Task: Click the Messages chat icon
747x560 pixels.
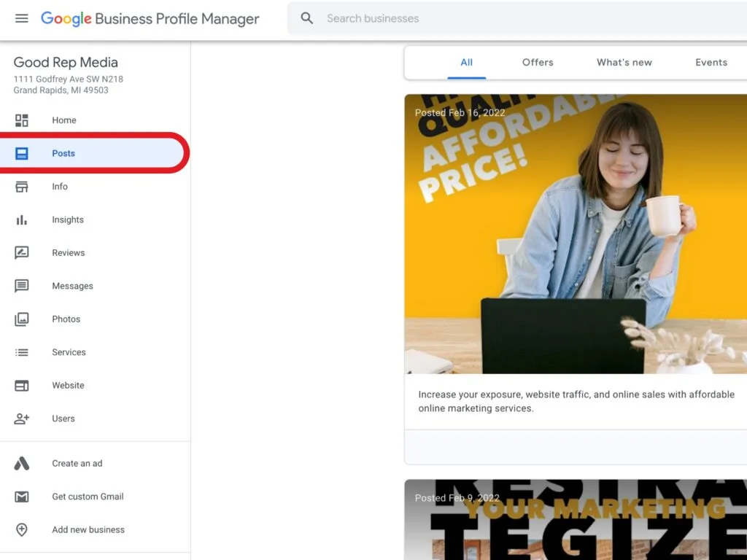Action: coord(21,286)
